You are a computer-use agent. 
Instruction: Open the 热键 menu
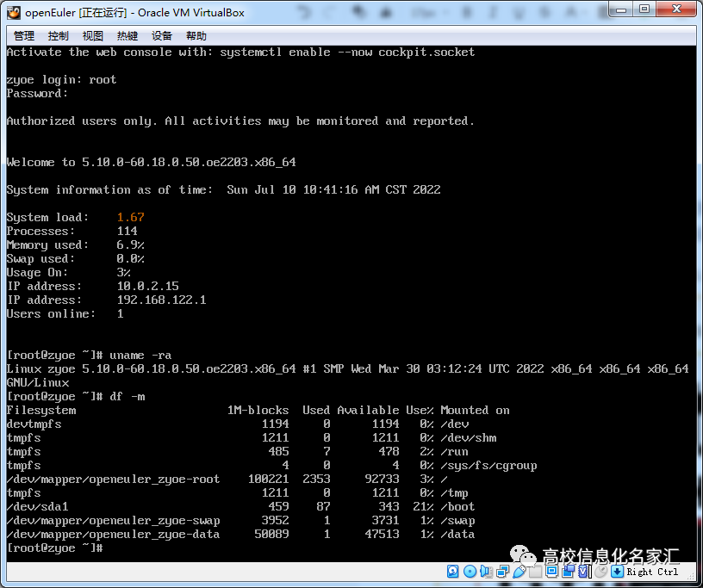pos(127,35)
